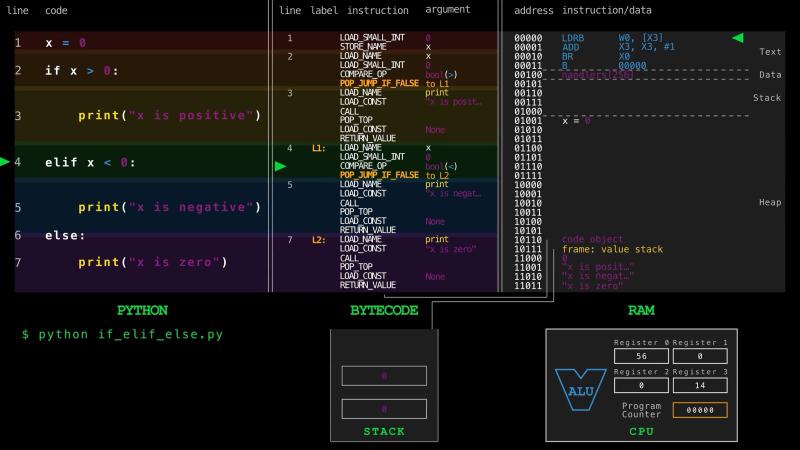Viewport: 800px width, 450px height.
Task: Click RAM address 01001
Action: (528, 120)
